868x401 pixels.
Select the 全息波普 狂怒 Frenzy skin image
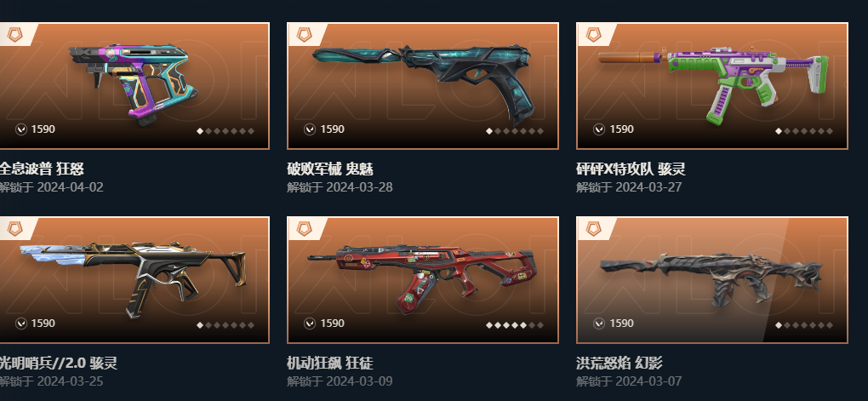[x=133, y=85]
